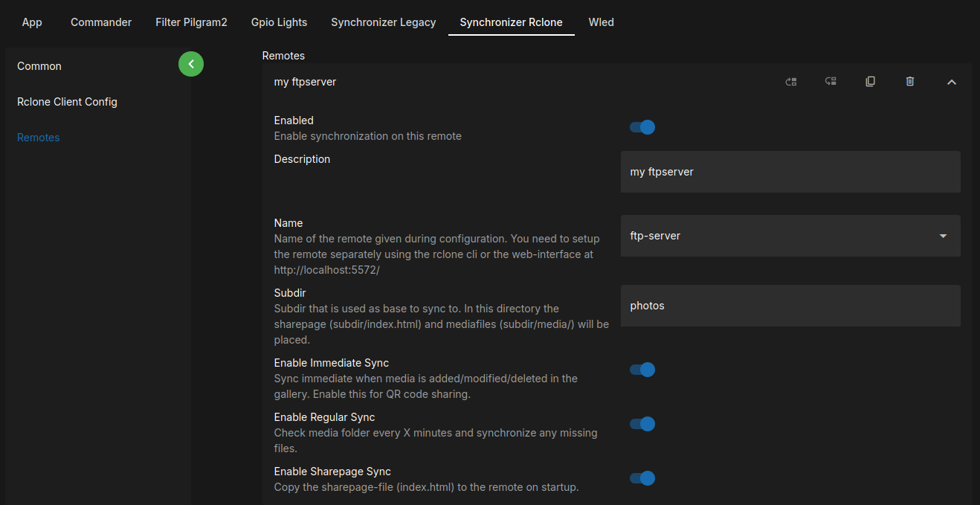Open the Wled tab
The height and width of the screenshot is (505, 980).
click(601, 22)
